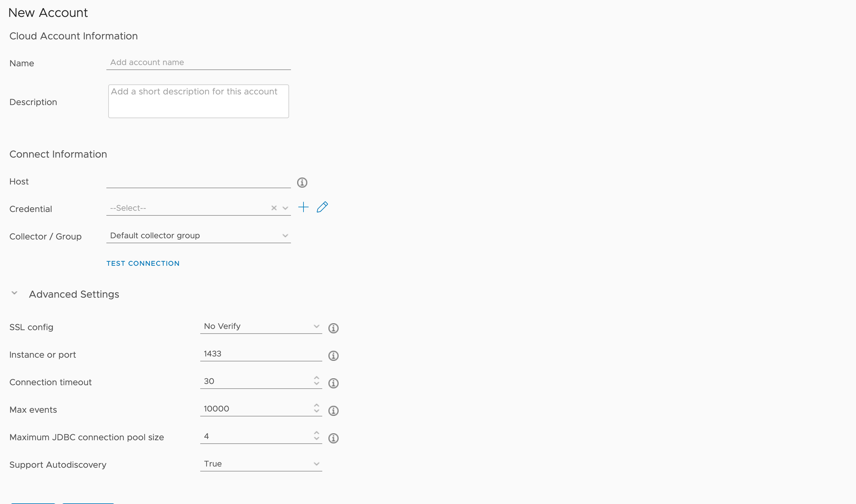Clear the Credential selection with the X
This screenshot has width=856, height=504.
(x=274, y=208)
